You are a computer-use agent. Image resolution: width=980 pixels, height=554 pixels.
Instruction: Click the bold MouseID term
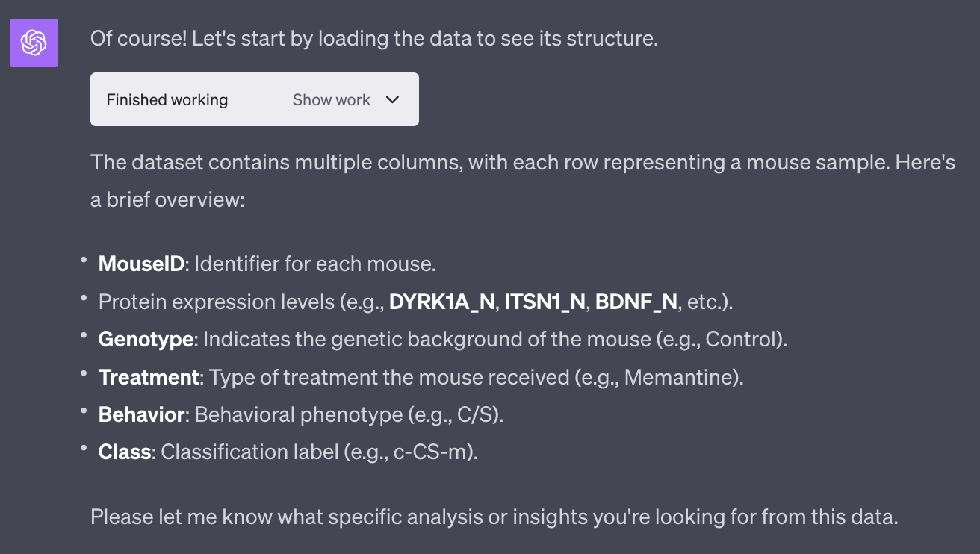click(141, 264)
